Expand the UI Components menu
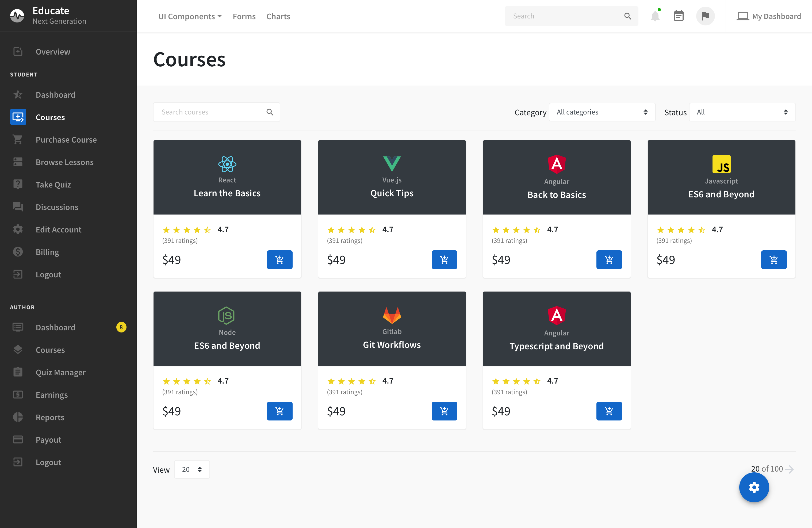The image size is (812, 528). [x=190, y=16]
